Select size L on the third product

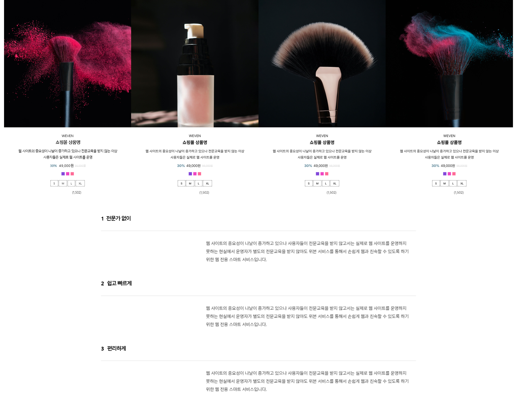326,183
